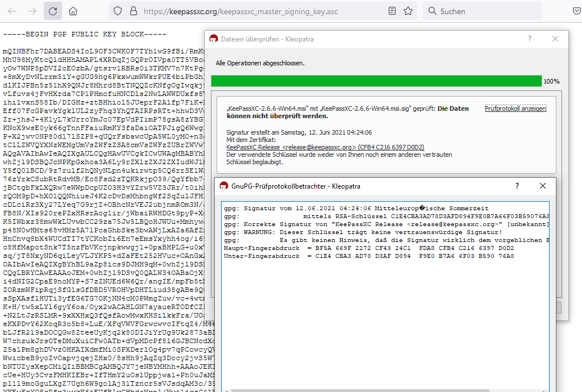The image size is (582, 392).
Task: Click the Unter-Fingerabdruck line in the log
Action: [x=369, y=256]
